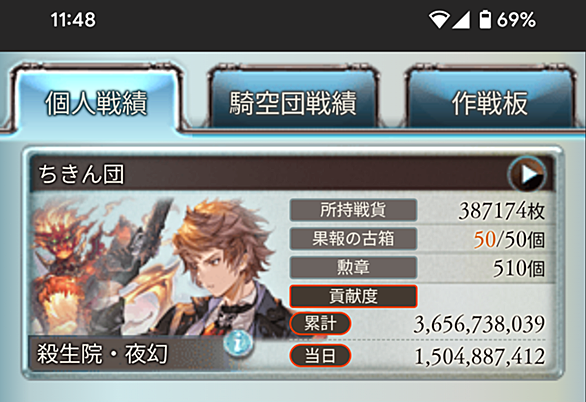Tap the player name 殺生院・夜幻
The width and height of the screenshot is (586, 402).
tap(102, 354)
